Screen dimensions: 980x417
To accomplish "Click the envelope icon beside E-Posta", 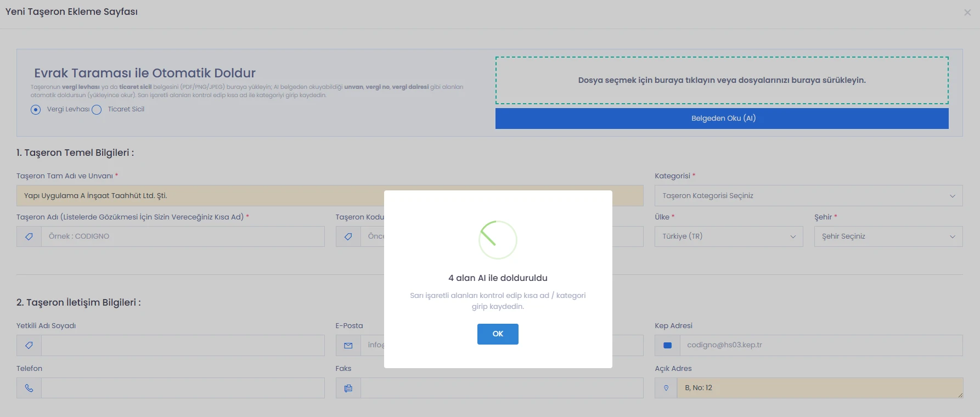I will point(348,346).
